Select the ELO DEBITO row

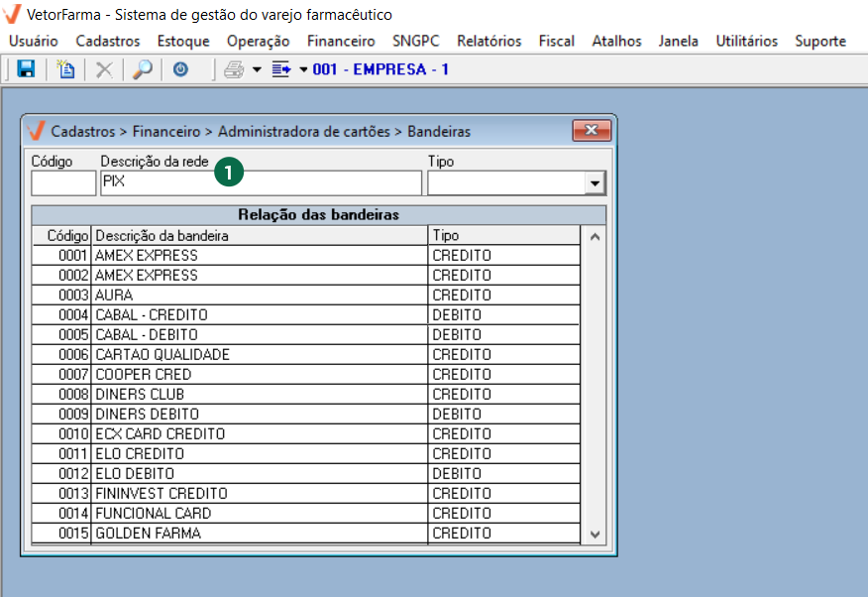(x=306, y=474)
